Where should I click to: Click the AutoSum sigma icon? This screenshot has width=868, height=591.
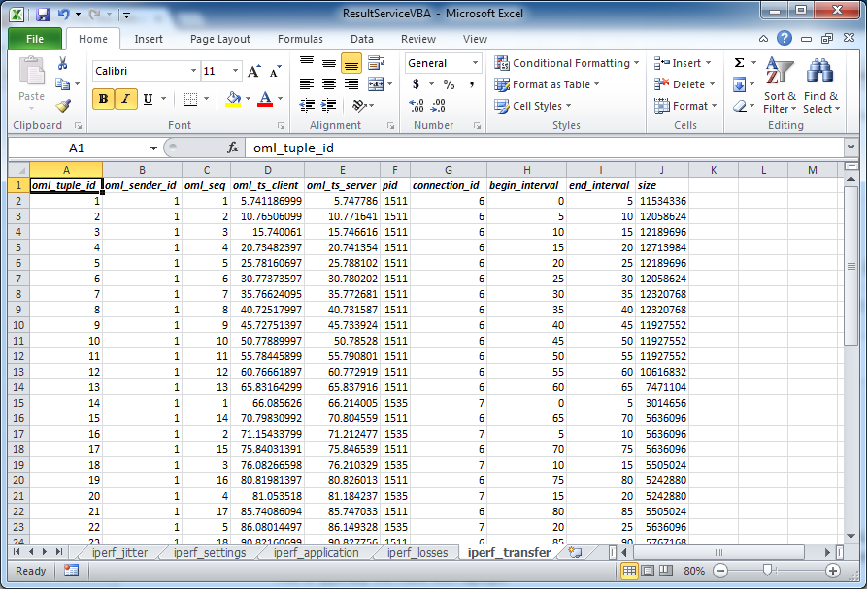click(739, 63)
